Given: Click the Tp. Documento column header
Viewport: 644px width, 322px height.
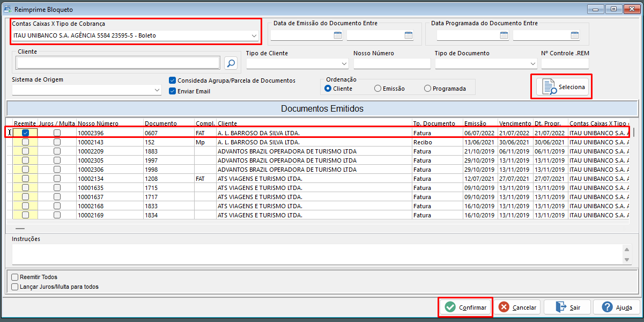Looking at the screenshot, I should click(x=438, y=123).
